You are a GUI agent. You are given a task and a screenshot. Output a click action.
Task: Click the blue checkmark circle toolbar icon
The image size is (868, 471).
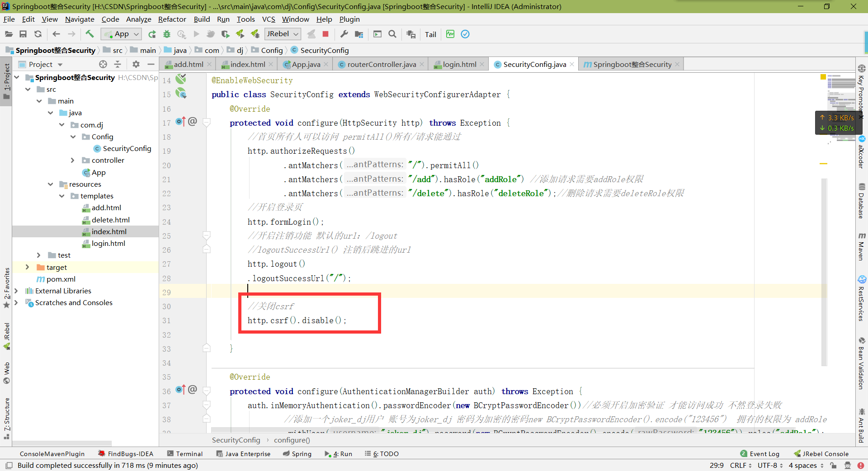[465, 34]
